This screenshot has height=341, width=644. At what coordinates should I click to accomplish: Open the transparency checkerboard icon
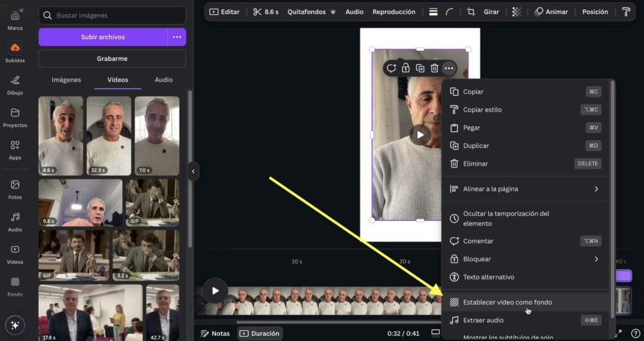[x=516, y=12]
